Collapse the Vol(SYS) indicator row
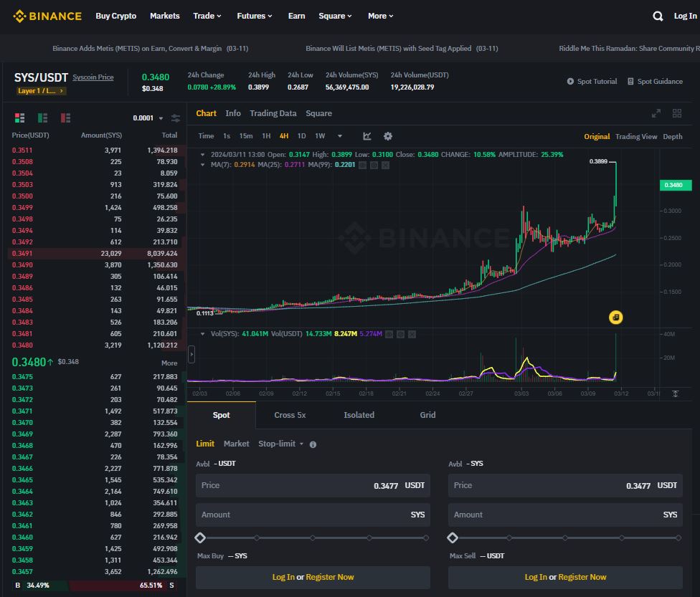Image resolution: width=700 pixels, height=597 pixels. (203, 334)
